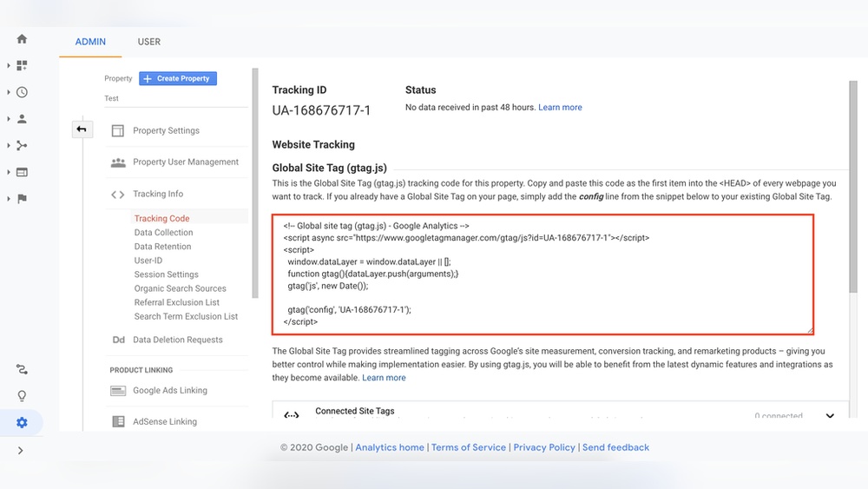Open Search Term Exclusion List

coord(186,316)
